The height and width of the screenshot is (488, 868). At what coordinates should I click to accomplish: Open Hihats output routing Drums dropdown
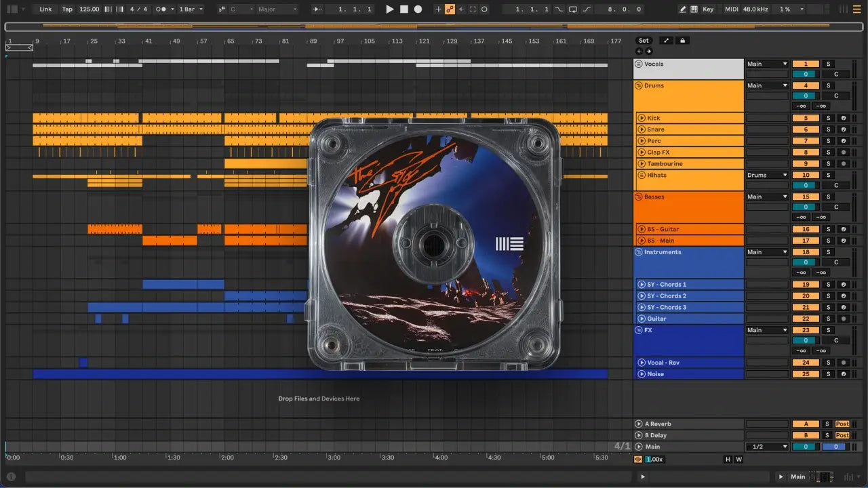(767, 176)
